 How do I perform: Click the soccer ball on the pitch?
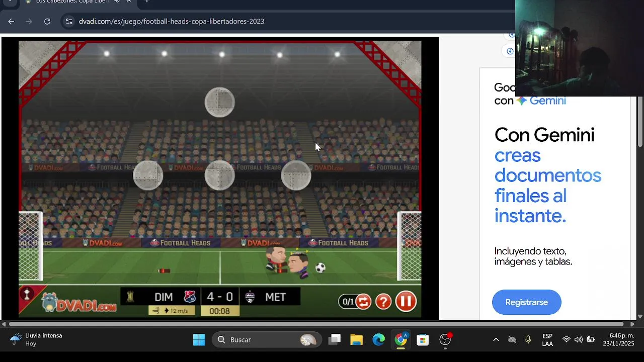[x=320, y=268]
